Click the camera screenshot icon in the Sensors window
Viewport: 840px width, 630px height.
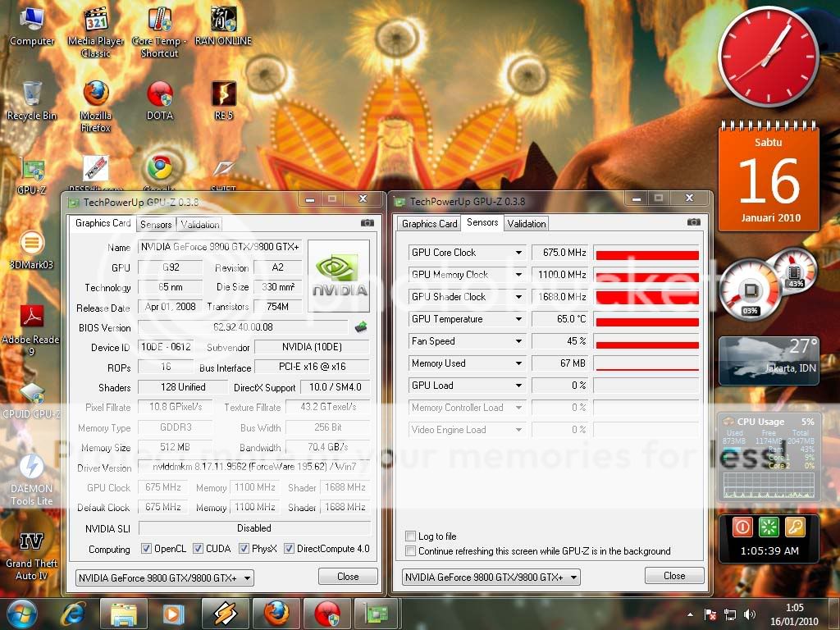[x=694, y=222]
